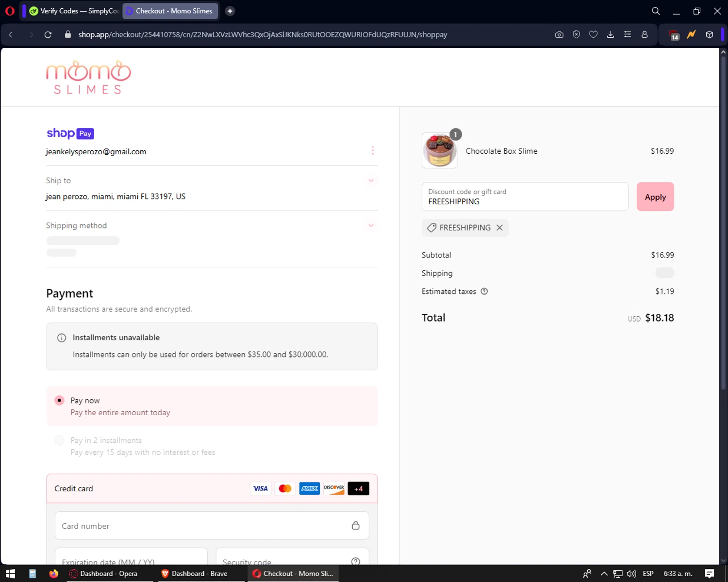Select Pay in 2 installments radio

pos(59,440)
